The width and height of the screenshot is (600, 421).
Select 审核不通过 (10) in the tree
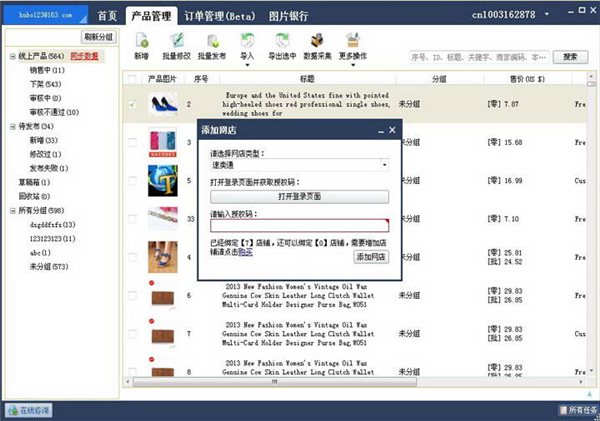pyautogui.click(x=54, y=112)
